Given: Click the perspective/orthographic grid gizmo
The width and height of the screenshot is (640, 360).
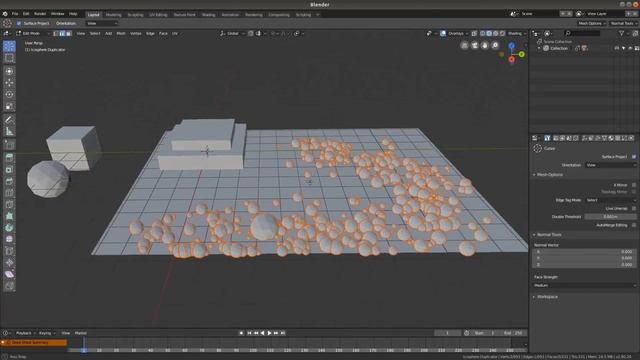Looking at the screenshot, I should tap(464, 45).
